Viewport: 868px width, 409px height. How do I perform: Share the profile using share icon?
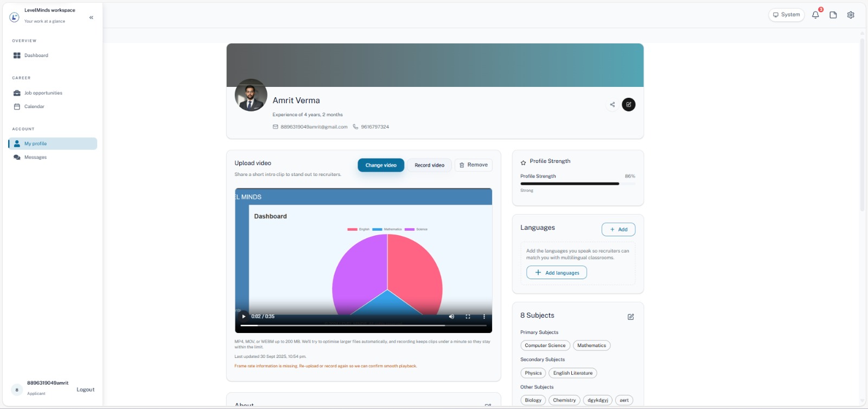coord(612,104)
